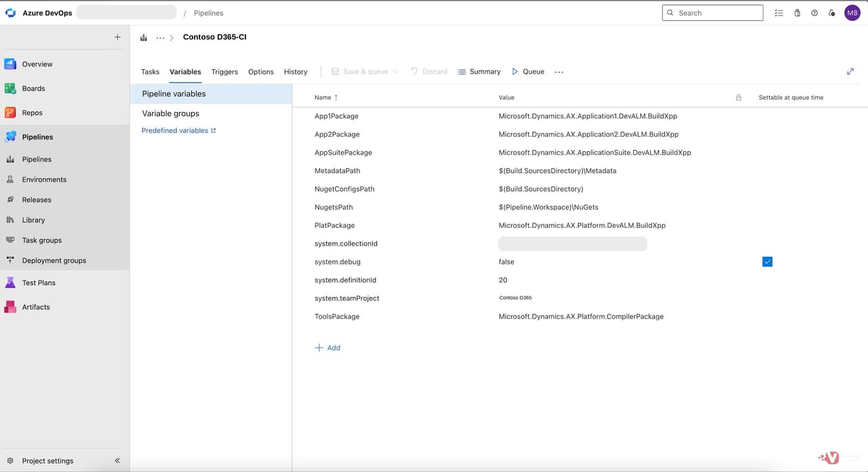
Task: Click the Contoso D365-CI pipeline title
Action: (x=215, y=37)
